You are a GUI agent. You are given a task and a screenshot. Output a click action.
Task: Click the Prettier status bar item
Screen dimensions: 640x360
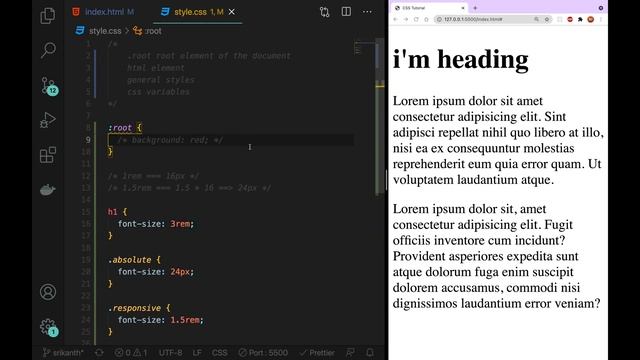(317, 353)
